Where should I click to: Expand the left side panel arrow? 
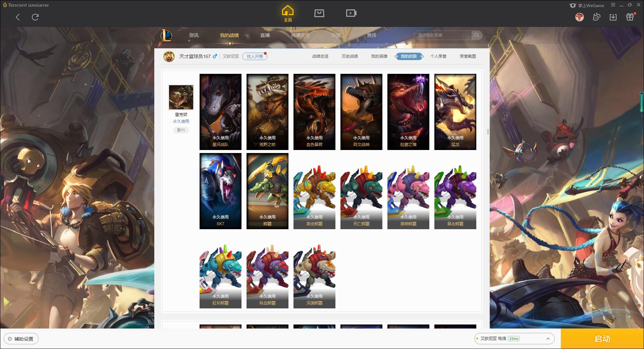click(2, 187)
